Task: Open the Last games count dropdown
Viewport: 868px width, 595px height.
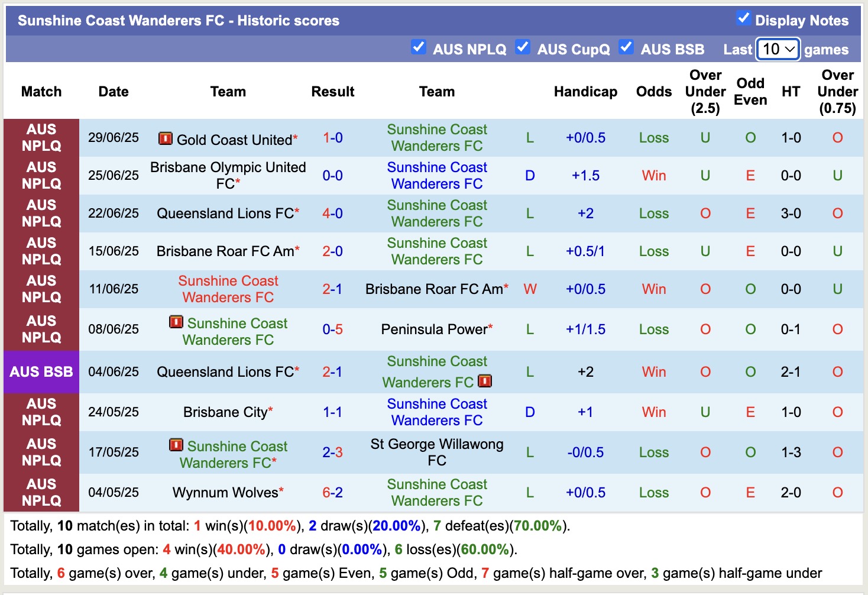Action: click(x=778, y=49)
